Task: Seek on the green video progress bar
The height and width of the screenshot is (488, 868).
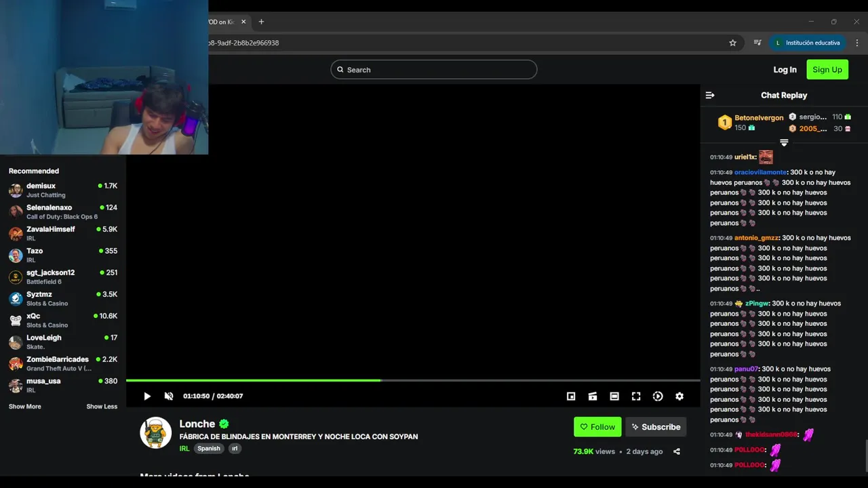Action: point(413,380)
